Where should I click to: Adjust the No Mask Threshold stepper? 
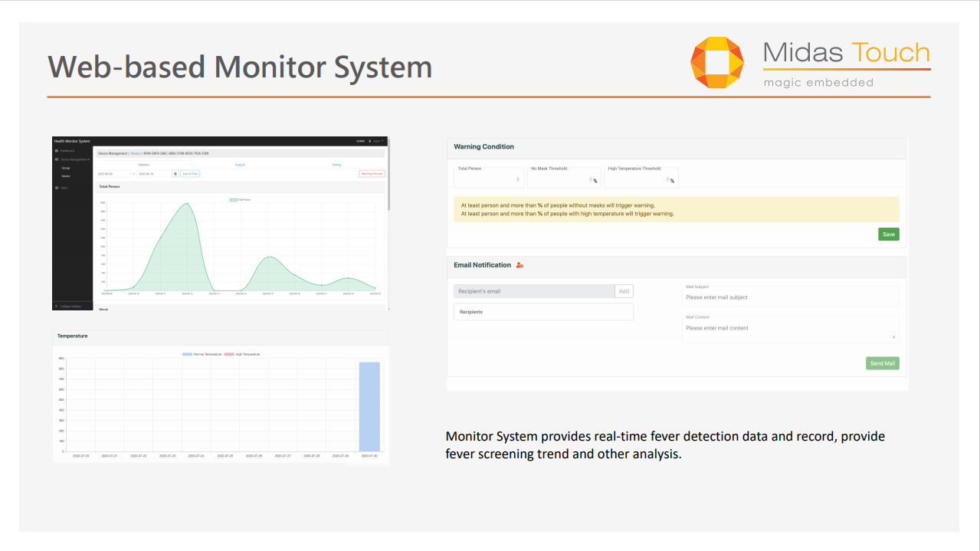590,179
